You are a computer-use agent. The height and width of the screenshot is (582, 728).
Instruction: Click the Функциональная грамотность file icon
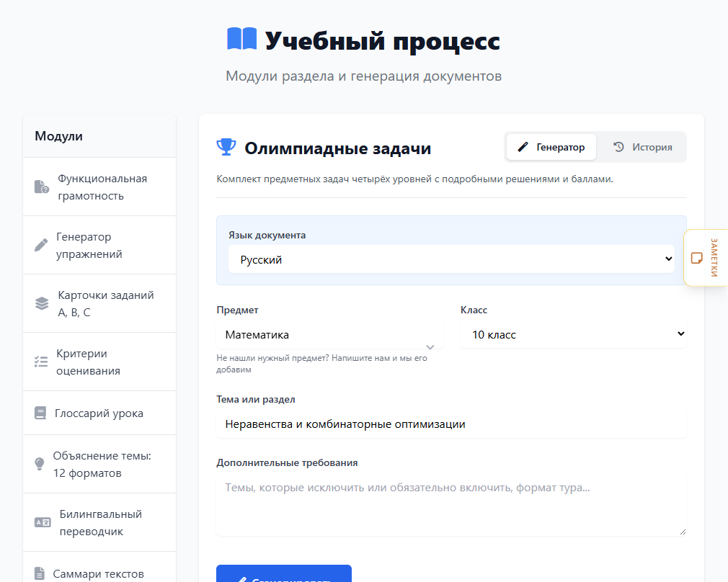click(x=41, y=187)
